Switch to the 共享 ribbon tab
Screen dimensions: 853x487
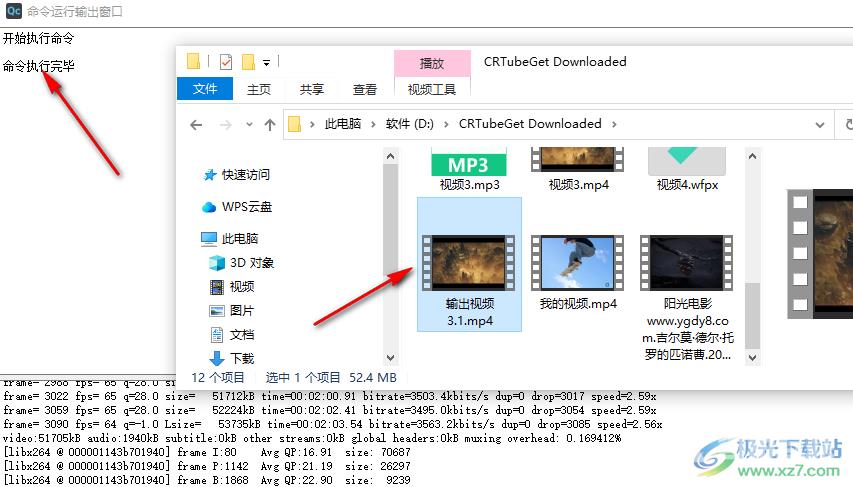312,89
